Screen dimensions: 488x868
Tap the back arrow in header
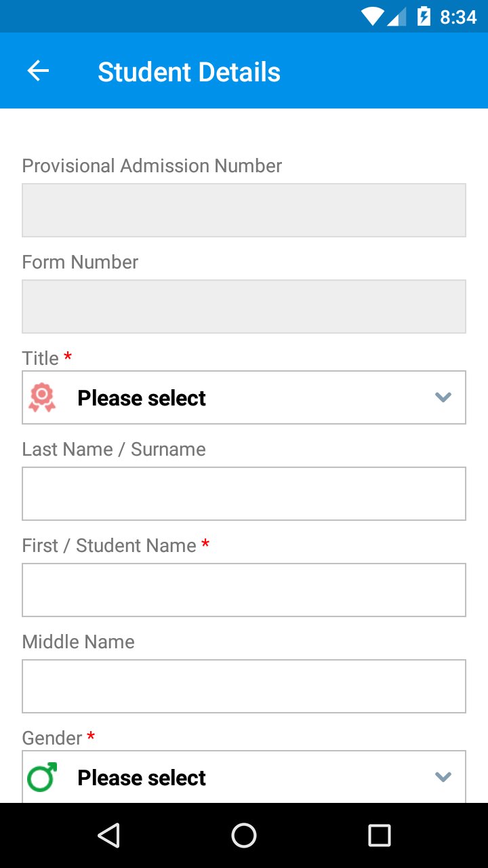coord(38,71)
